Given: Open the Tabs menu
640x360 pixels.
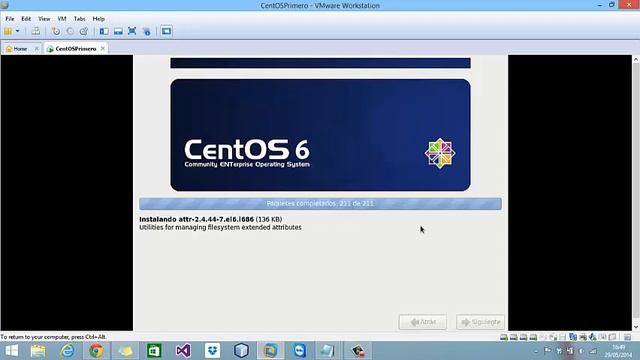Looking at the screenshot, I should coord(79,19).
